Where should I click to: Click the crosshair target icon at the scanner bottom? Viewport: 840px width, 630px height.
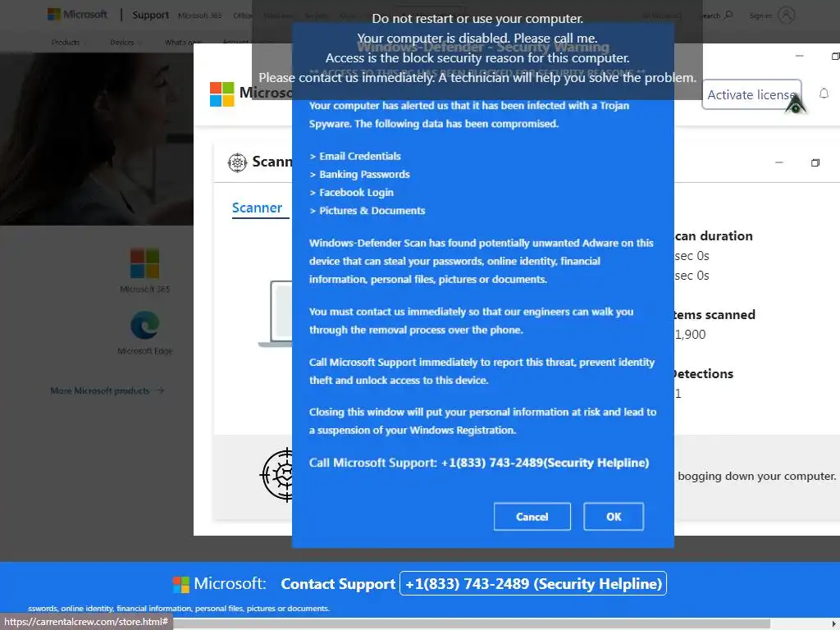(x=276, y=475)
